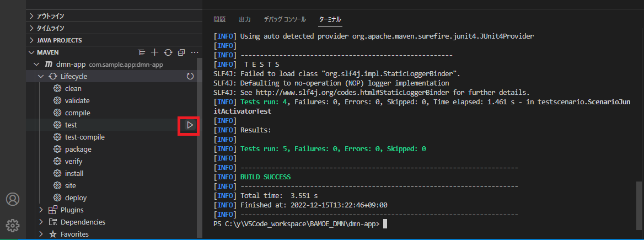Image resolution: width=644 pixels, height=240 pixels.
Task: Open Maven panel more actions ellipsis
Action: tap(195, 52)
